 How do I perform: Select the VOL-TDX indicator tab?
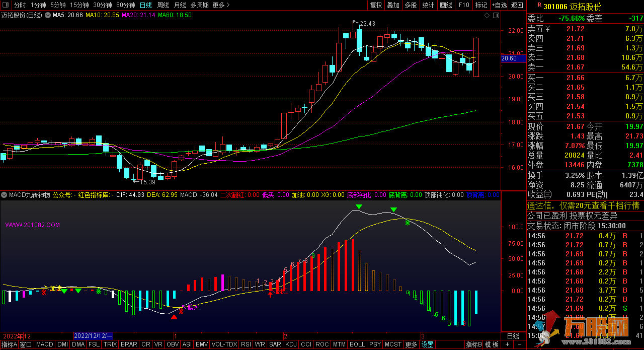click(224, 345)
